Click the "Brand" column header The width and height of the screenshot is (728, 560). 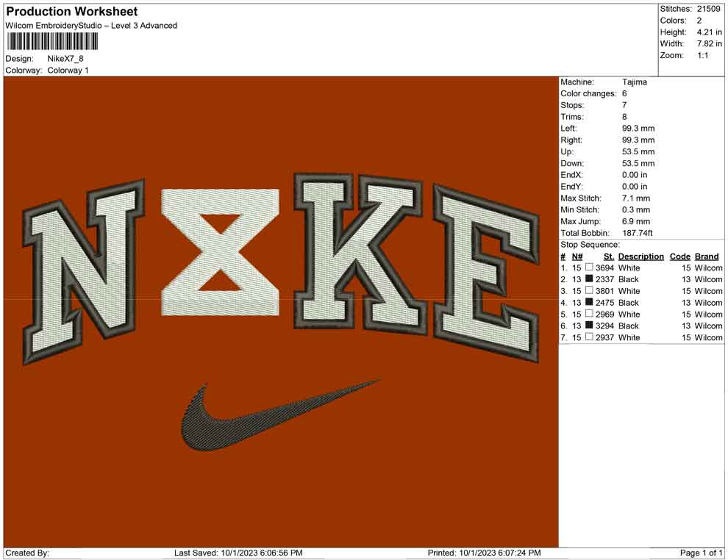point(706,256)
